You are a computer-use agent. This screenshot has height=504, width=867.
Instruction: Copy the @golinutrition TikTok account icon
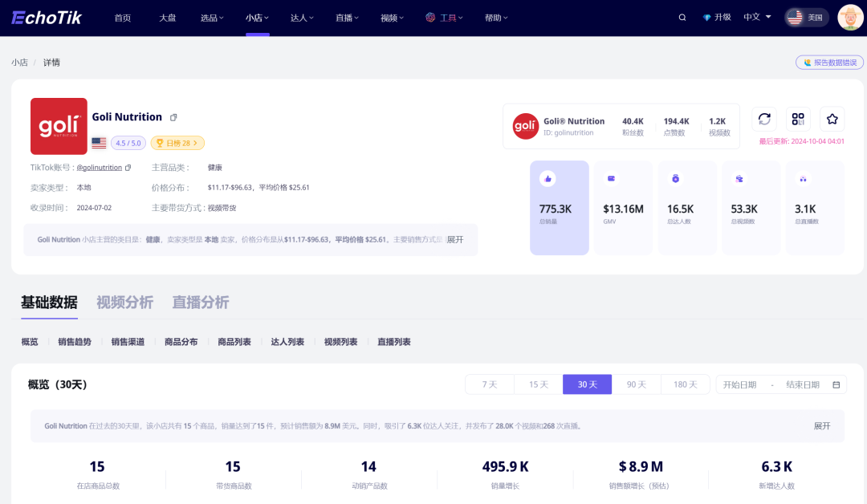[x=128, y=168]
